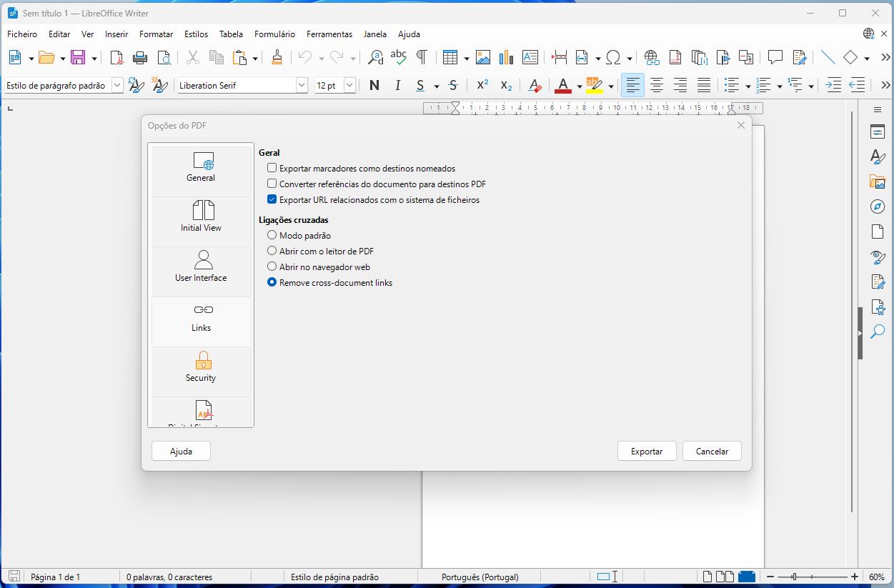Open the Paste dropdown arrow
Image resolution: width=894 pixels, height=588 pixels.
[x=255, y=58]
